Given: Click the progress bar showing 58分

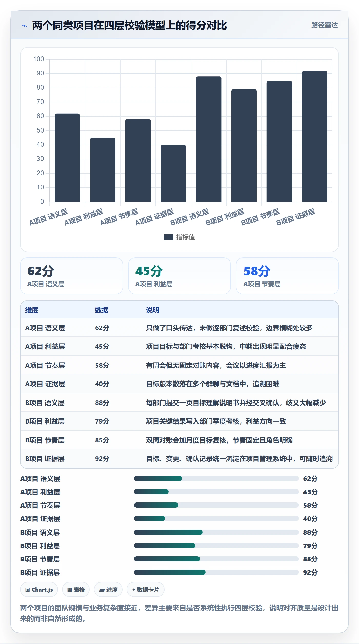Looking at the screenshot, I should tap(216, 505).
